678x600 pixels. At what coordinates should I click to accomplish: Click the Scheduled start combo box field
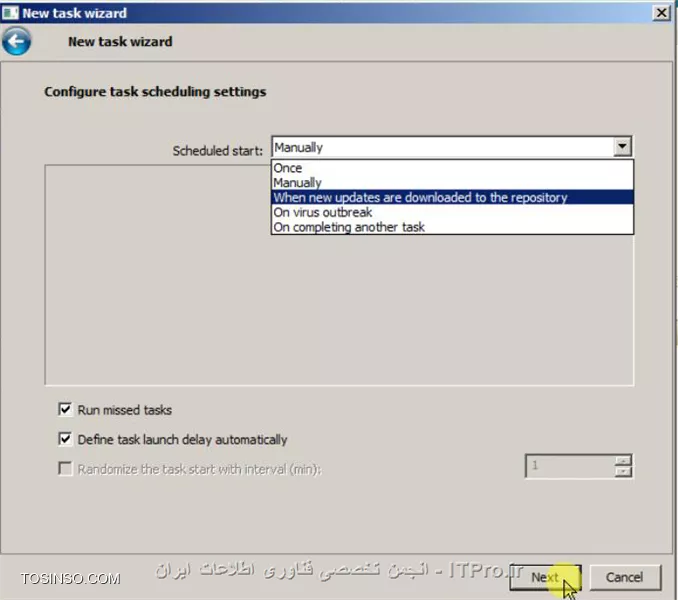451,147
